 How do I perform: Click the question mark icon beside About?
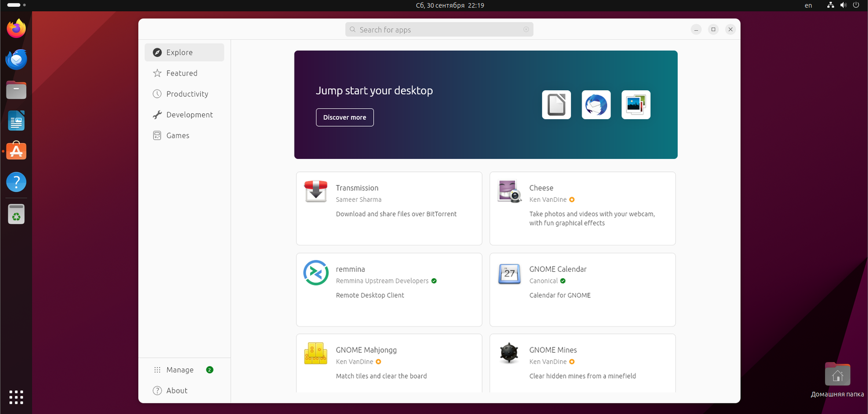coord(157,391)
